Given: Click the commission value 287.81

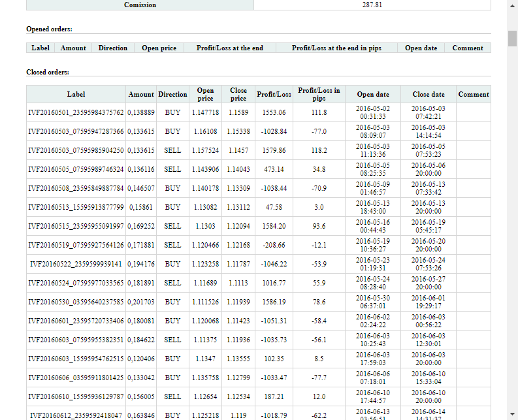Looking at the screenshot, I should pyautogui.click(x=372, y=5).
